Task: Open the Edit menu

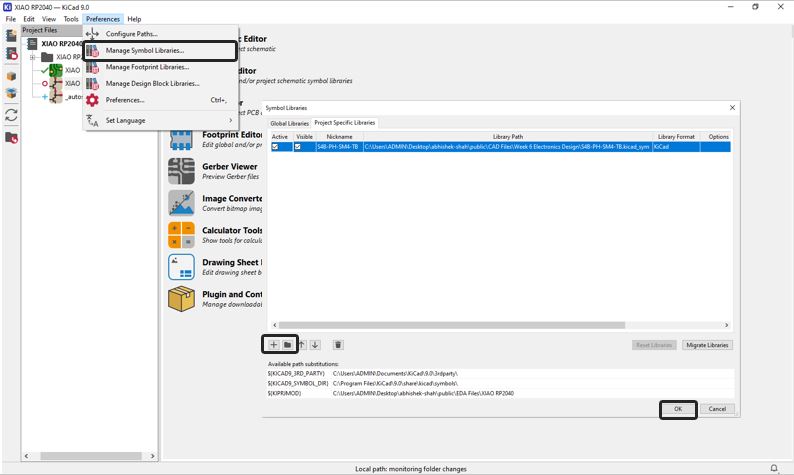Action: (x=29, y=19)
